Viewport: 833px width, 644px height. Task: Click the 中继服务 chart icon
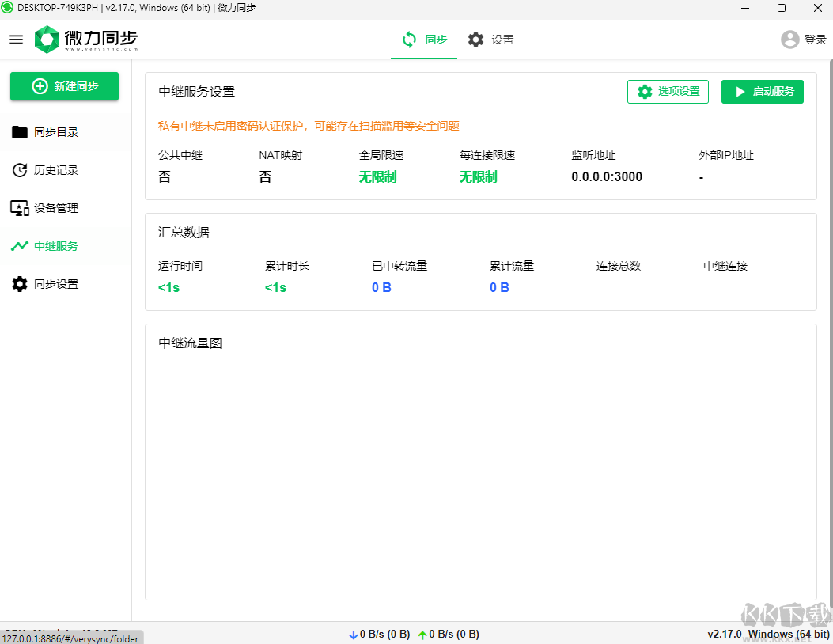(20, 246)
